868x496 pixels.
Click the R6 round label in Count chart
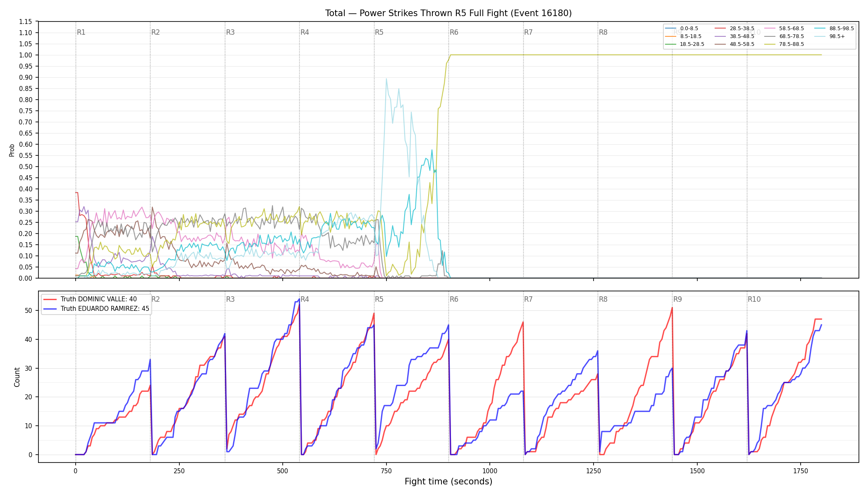coord(454,299)
